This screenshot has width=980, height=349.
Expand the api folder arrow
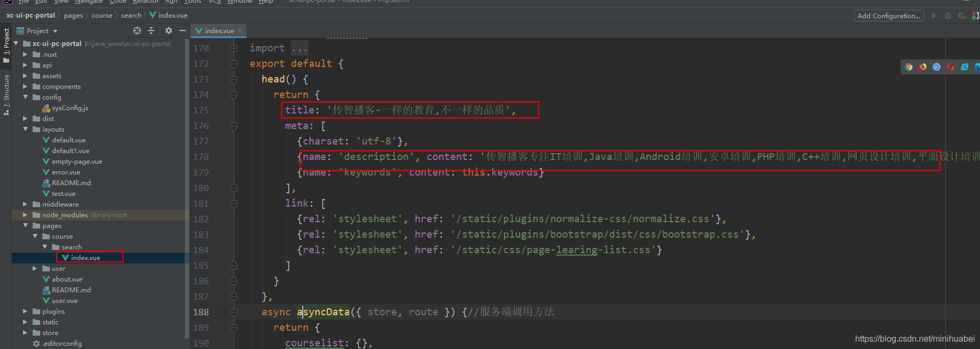[x=25, y=65]
